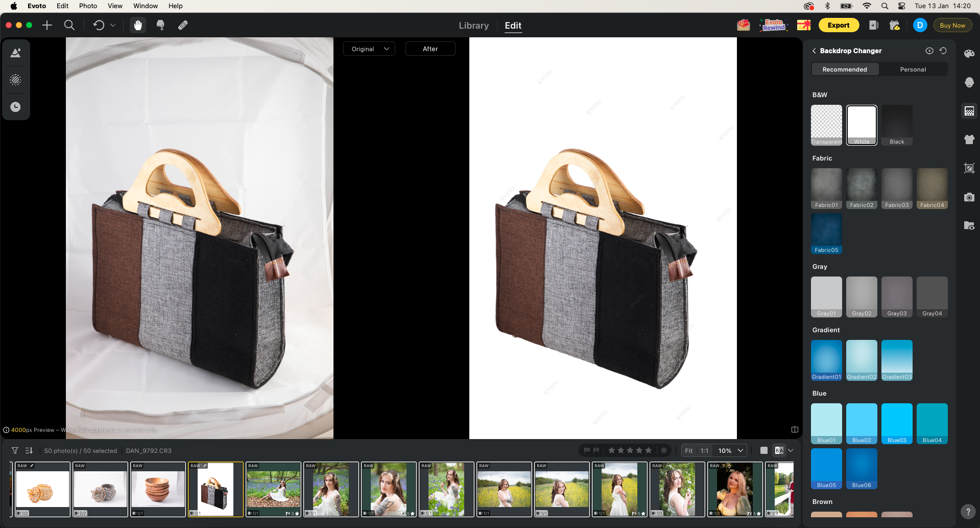Viewport: 980px width, 528px height.
Task: Click the Buy Now button
Action: point(952,25)
